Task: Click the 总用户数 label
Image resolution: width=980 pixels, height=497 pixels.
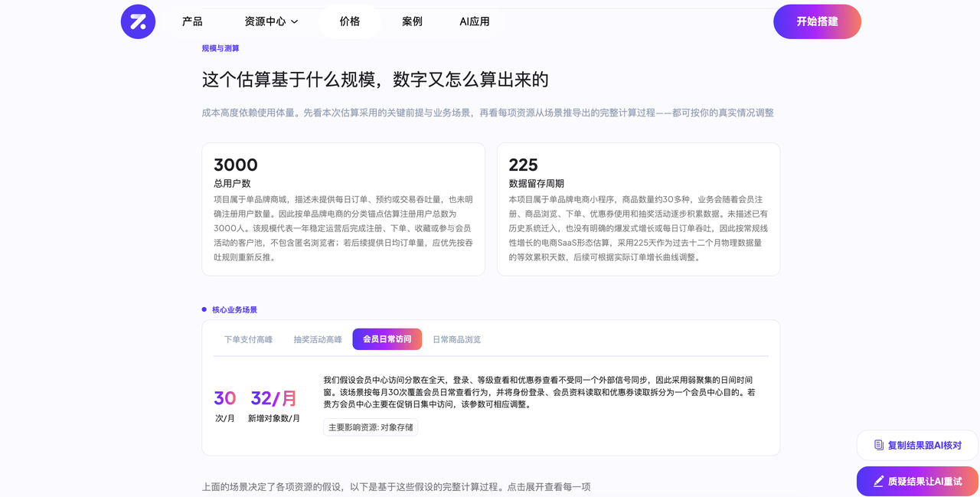Action: click(232, 184)
